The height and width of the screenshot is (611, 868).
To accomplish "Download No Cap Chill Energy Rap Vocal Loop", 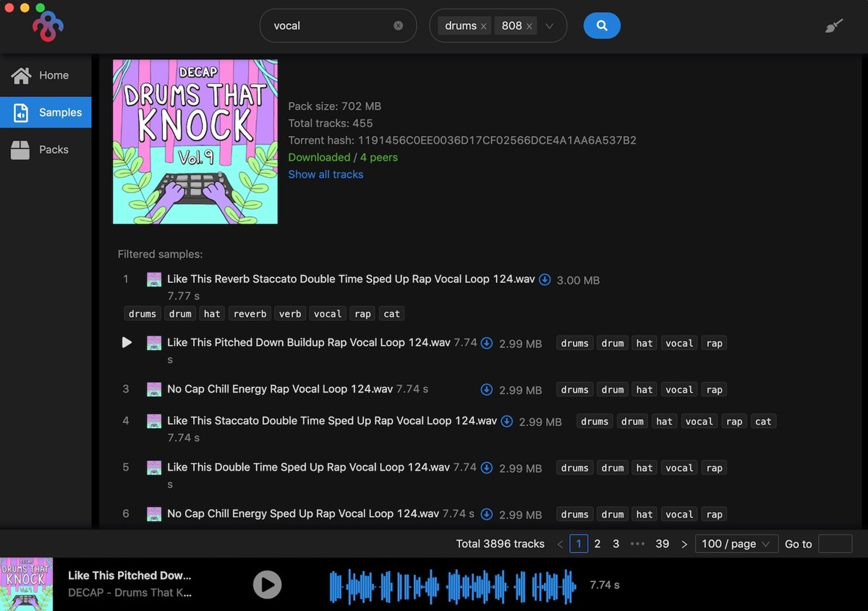I will click(x=487, y=390).
